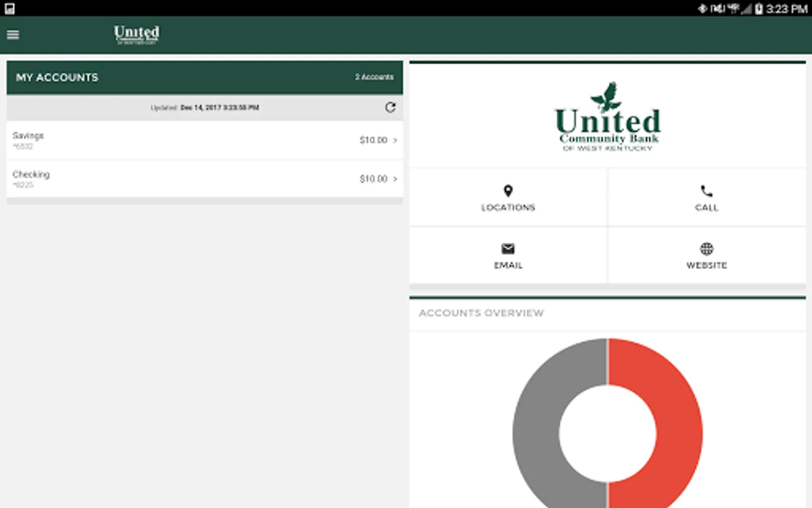This screenshot has height=508, width=812.
Task: Select the CALL label
Action: coord(707,208)
